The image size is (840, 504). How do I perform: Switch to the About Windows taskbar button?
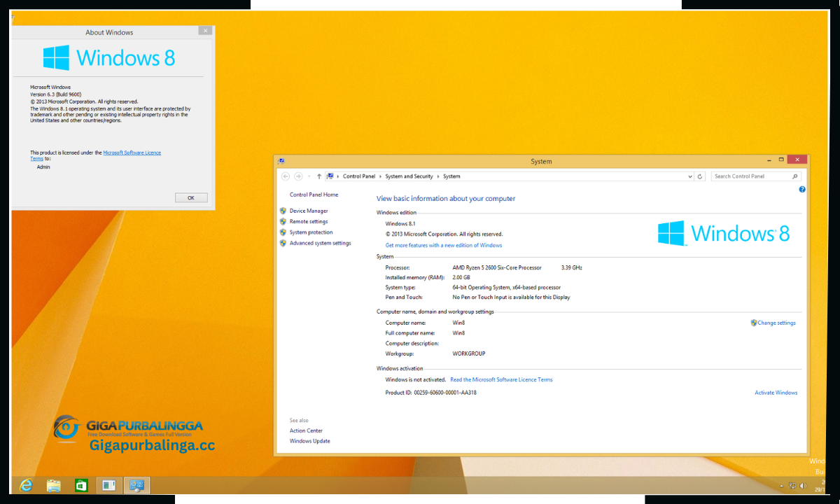tap(108, 485)
